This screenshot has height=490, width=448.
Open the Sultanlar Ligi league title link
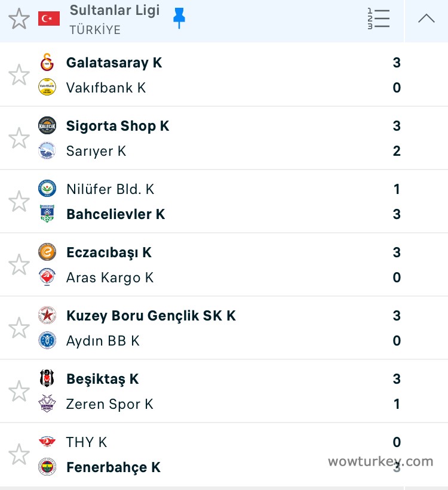pos(115,11)
